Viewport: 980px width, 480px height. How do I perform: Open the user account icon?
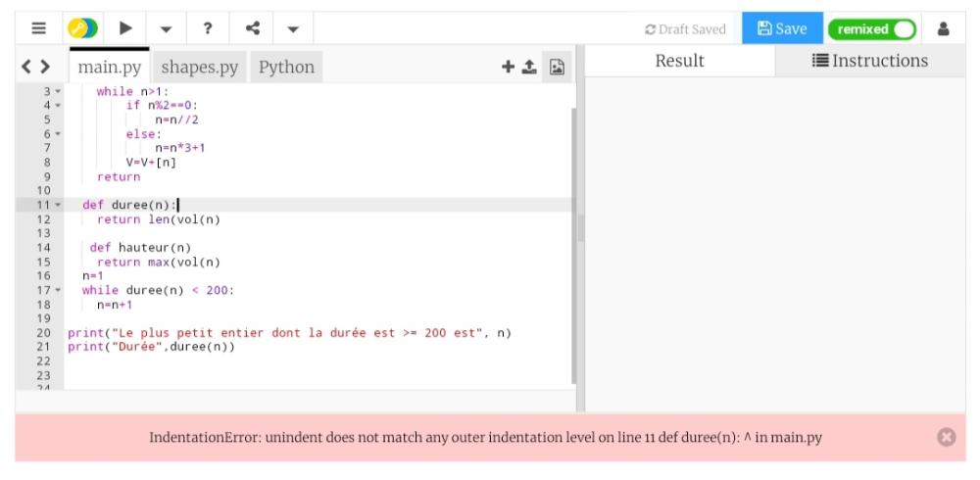[x=943, y=28]
